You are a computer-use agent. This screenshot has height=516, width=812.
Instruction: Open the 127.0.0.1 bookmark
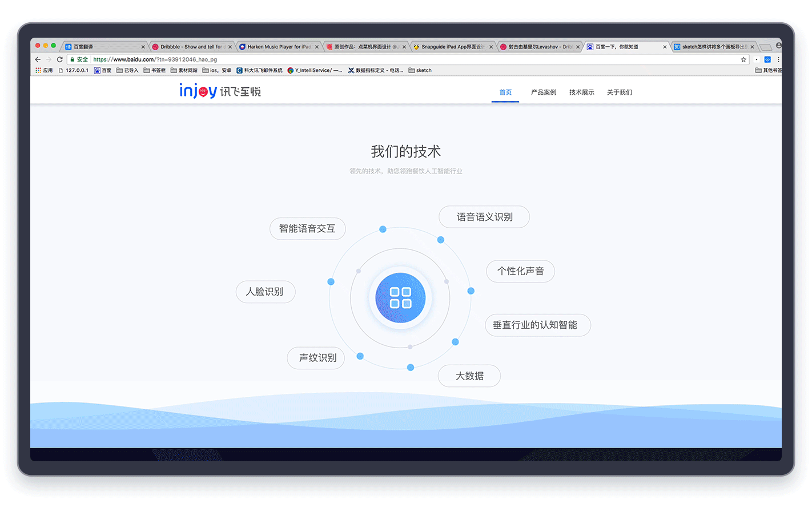pos(74,70)
